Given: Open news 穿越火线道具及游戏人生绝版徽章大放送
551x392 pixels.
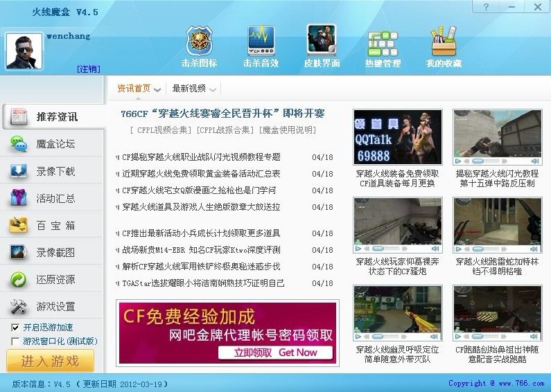Looking at the screenshot, I should click(x=201, y=207).
